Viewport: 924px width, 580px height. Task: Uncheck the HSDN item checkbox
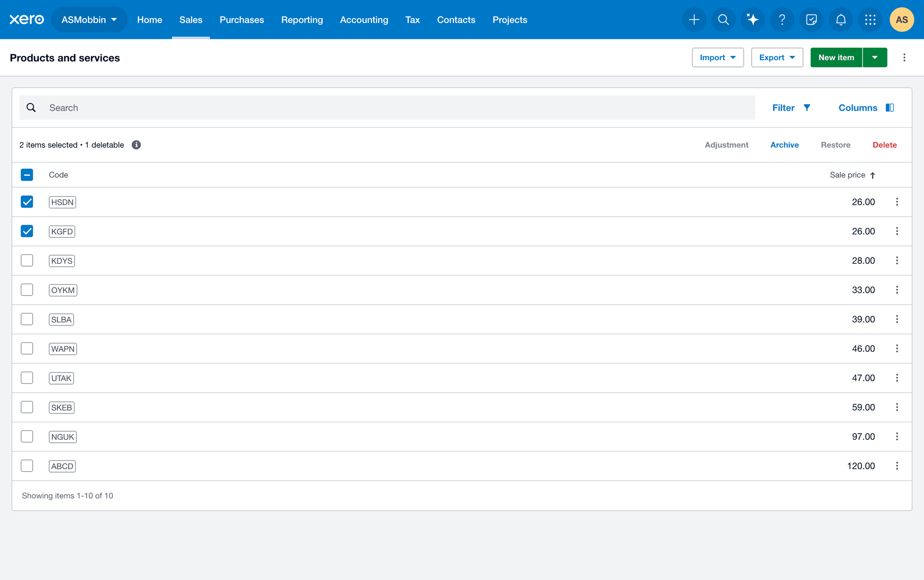pyautogui.click(x=27, y=202)
